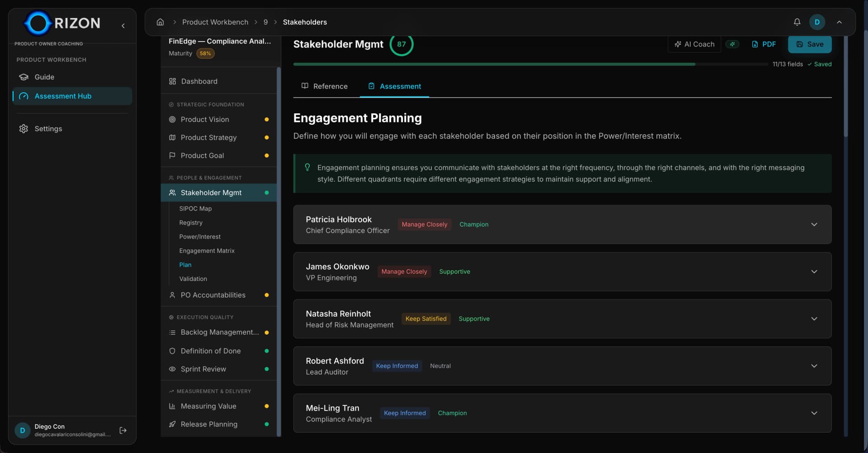
Task: Click the Rizon logo
Action: 62,23
